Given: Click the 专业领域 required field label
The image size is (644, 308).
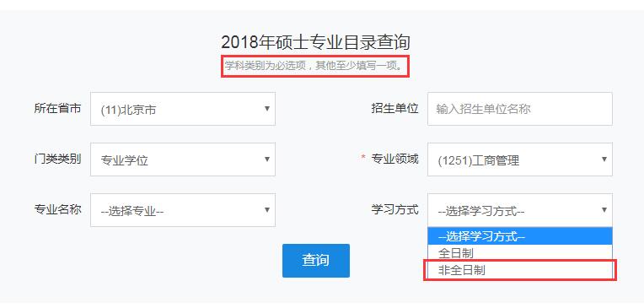Looking at the screenshot, I should pos(394,159).
